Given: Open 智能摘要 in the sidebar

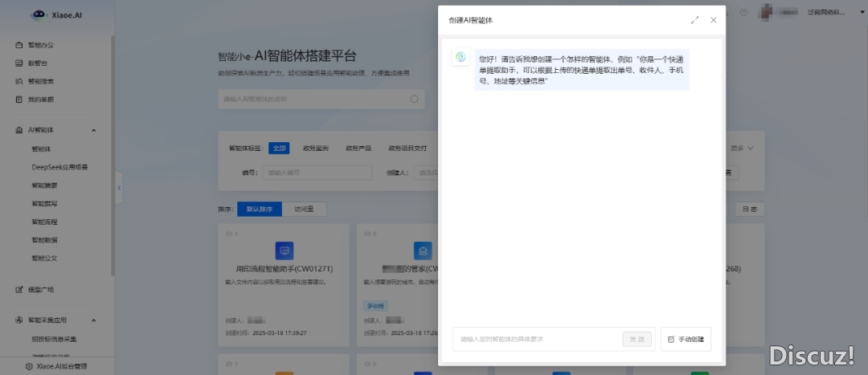Looking at the screenshot, I should tap(44, 185).
